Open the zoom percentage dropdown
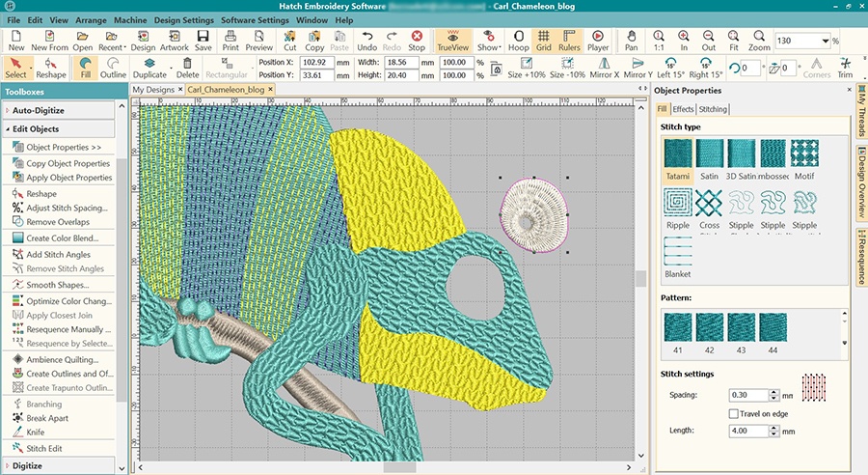Screen dimensions: 868x475 click(826, 42)
